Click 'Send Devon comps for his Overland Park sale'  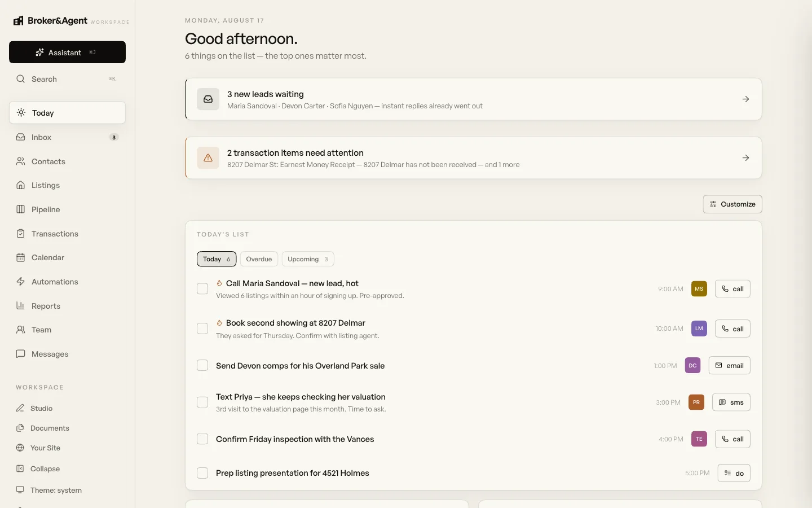pos(301,366)
